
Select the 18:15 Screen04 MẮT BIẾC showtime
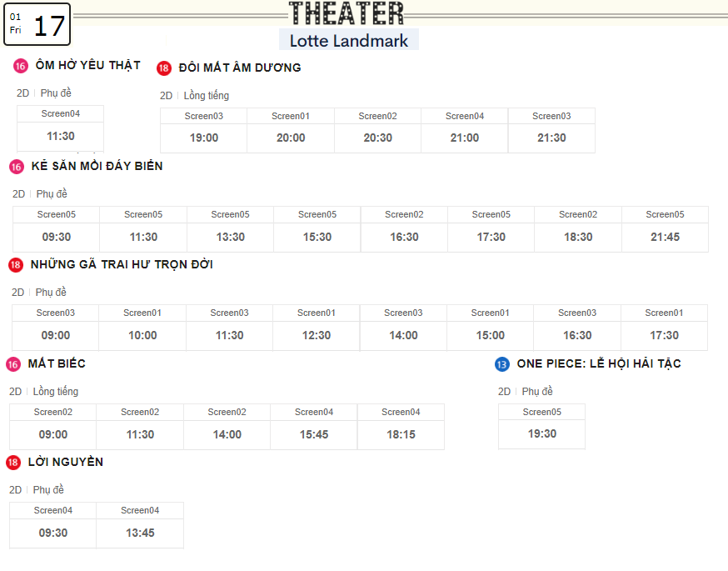coord(401,427)
